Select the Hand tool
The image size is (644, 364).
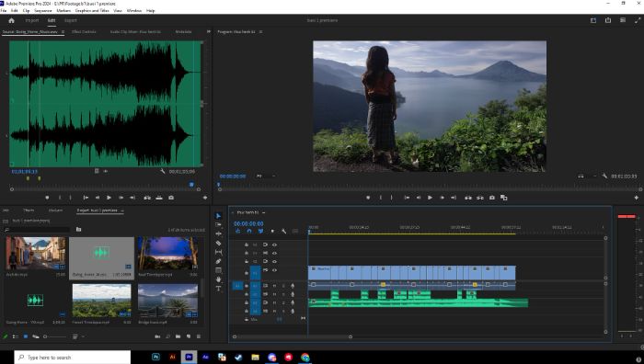pos(219,279)
